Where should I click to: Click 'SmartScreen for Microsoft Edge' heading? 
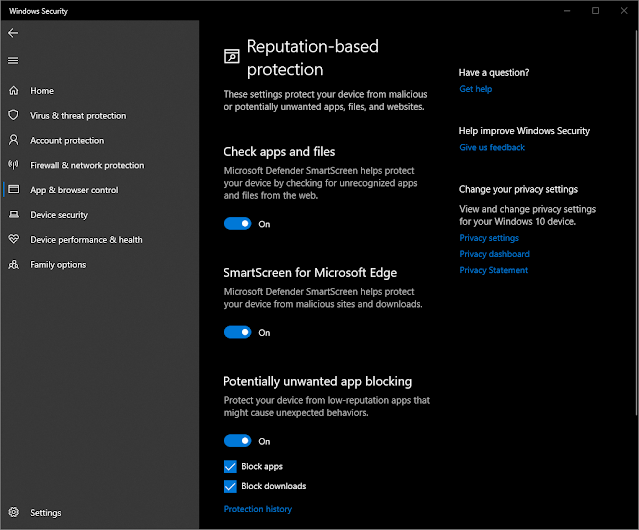click(310, 273)
